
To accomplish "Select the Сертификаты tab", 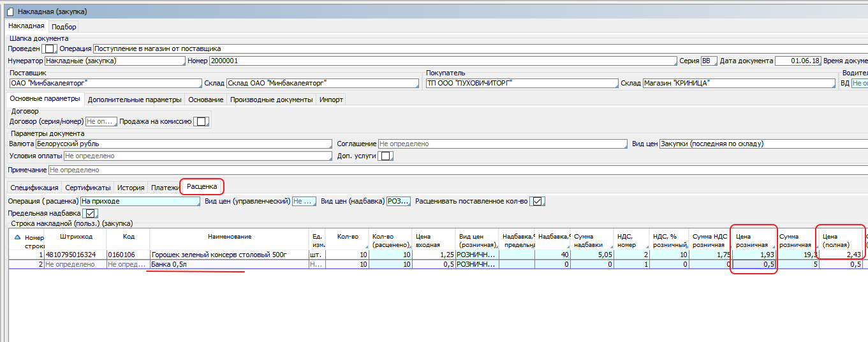I will tap(89, 188).
